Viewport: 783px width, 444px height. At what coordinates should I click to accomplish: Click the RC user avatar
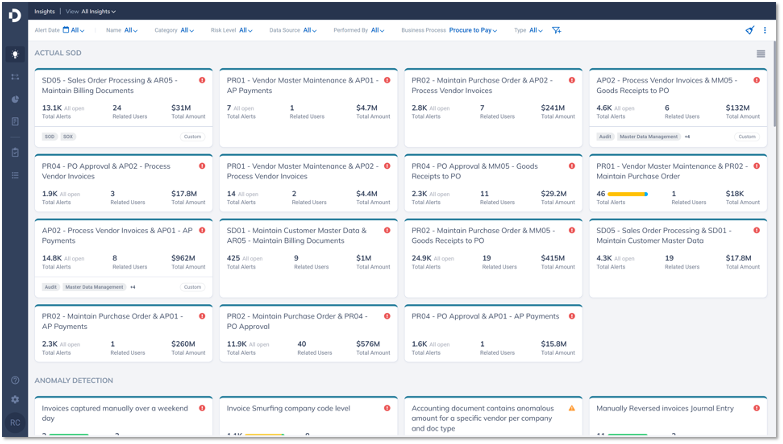(x=15, y=424)
